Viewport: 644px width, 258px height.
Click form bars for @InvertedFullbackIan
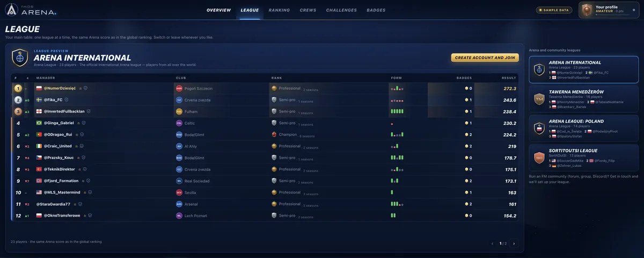point(397,111)
